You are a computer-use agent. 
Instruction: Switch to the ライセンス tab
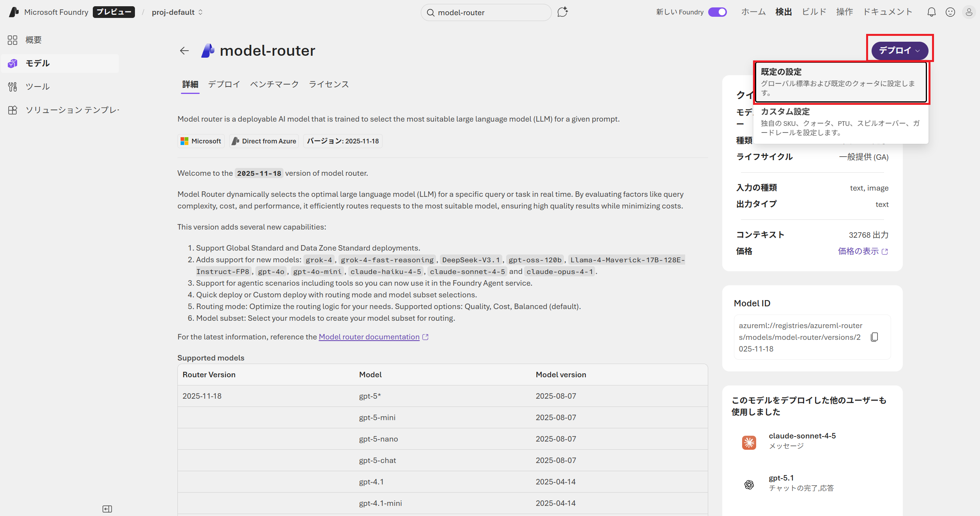pos(329,84)
